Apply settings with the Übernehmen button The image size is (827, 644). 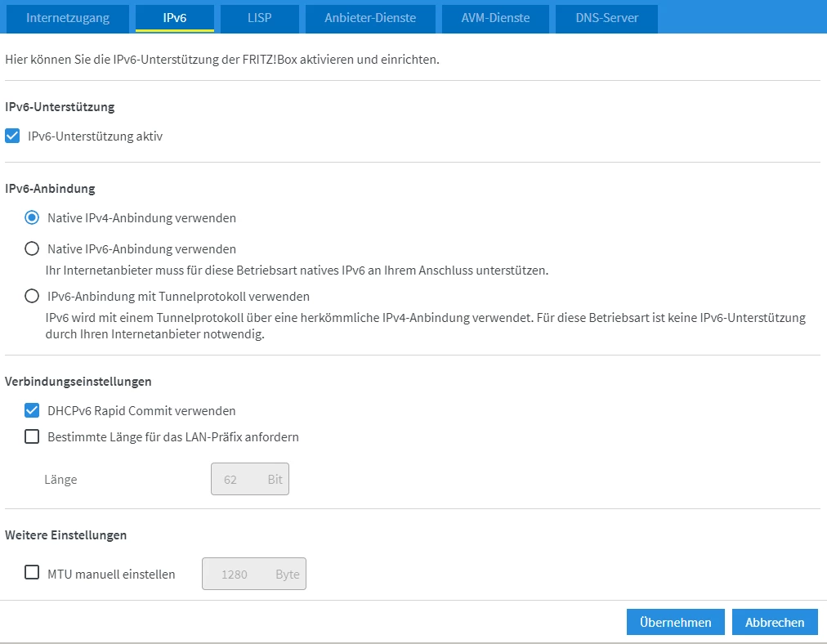675,623
